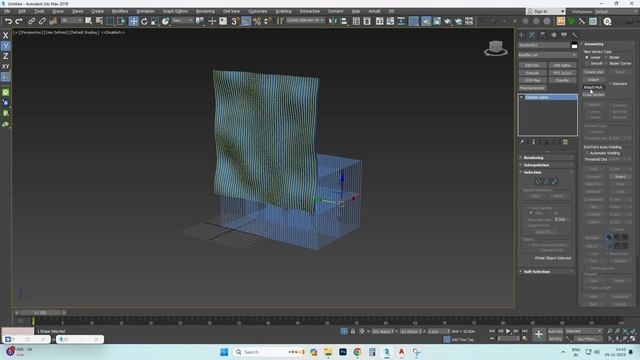Activate the Select and Move tool

[x=133, y=21]
